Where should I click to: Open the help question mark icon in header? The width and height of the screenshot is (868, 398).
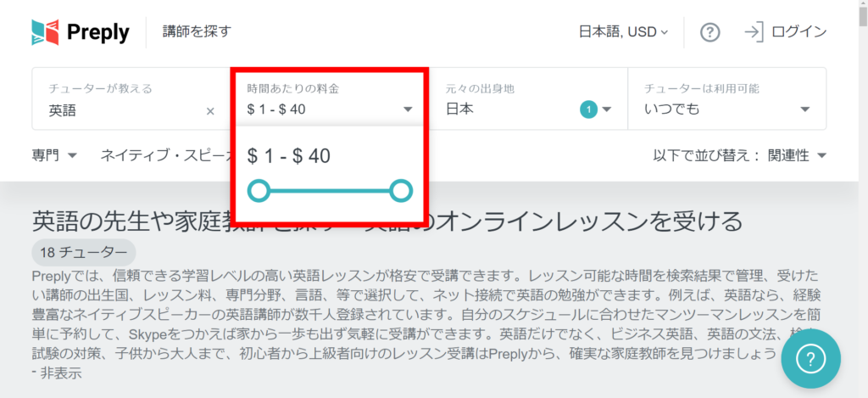coord(710,32)
